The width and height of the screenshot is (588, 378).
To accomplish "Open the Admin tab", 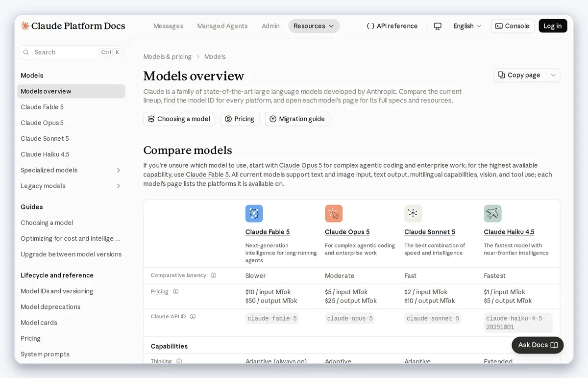I will tap(270, 26).
